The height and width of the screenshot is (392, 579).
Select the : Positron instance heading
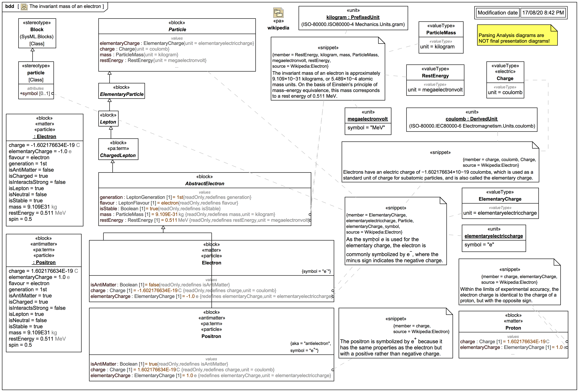(44, 262)
